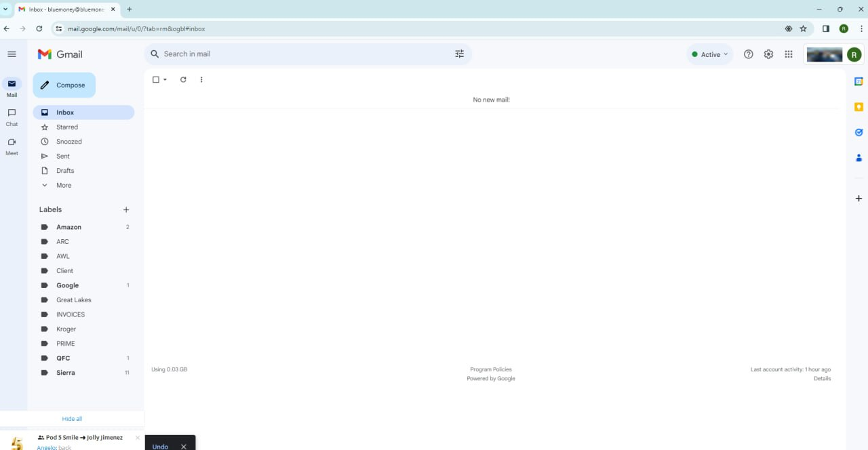Open the Mail section icon
The height and width of the screenshot is (450, 868).
(12, 84)
